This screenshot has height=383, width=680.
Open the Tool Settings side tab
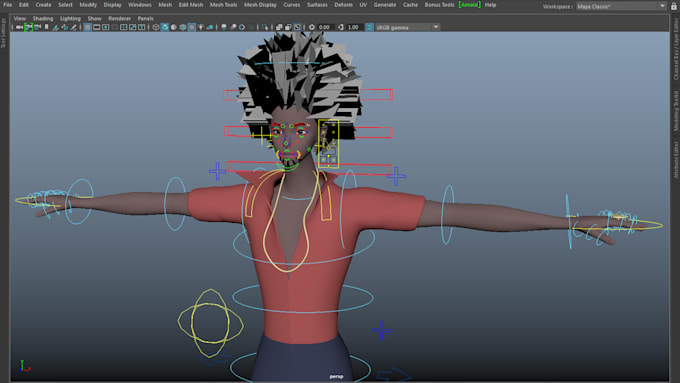(x=3, y=33)
